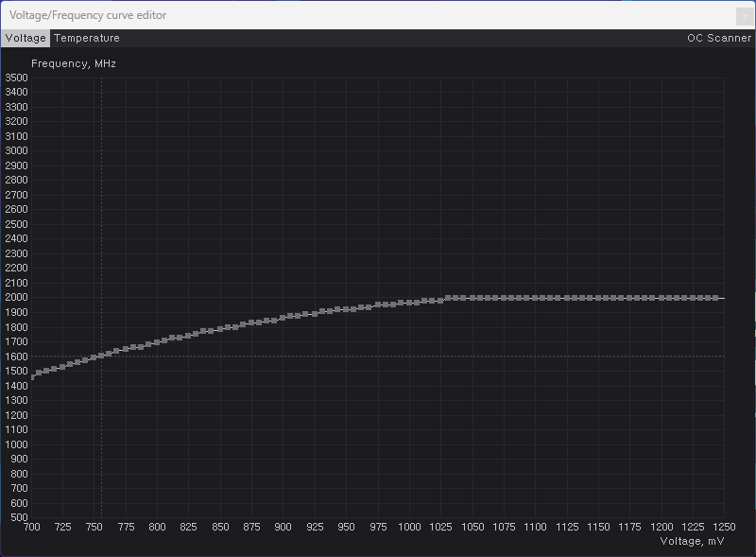
Task: Click the 1125 voltage axis value
Action: 567,527
